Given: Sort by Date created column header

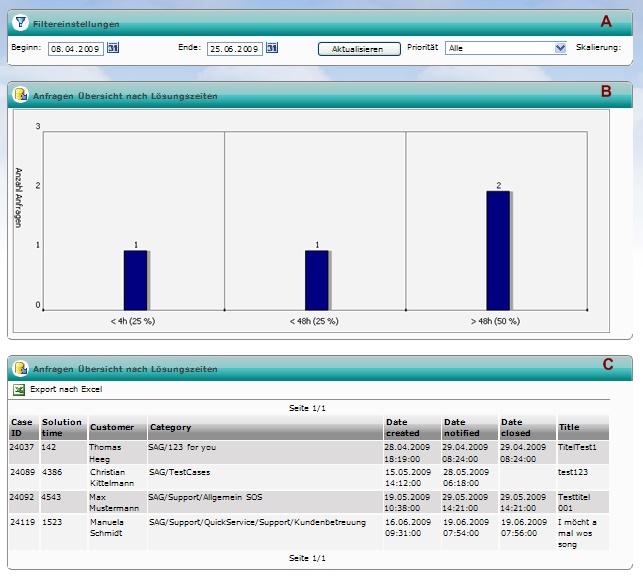Looking at the screenshot, I should (403, 428).
